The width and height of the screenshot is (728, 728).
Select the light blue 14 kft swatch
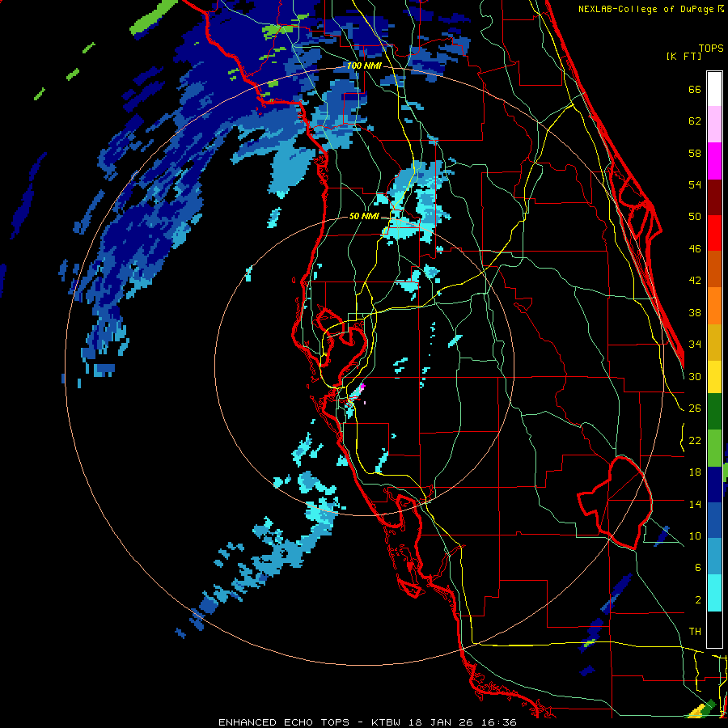pyautogui.click(x=714, y=557)
